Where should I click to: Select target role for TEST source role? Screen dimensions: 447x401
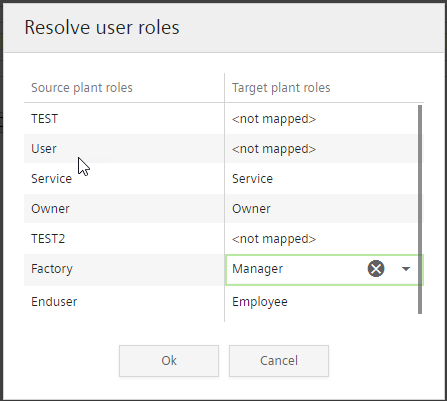[321, 119]
